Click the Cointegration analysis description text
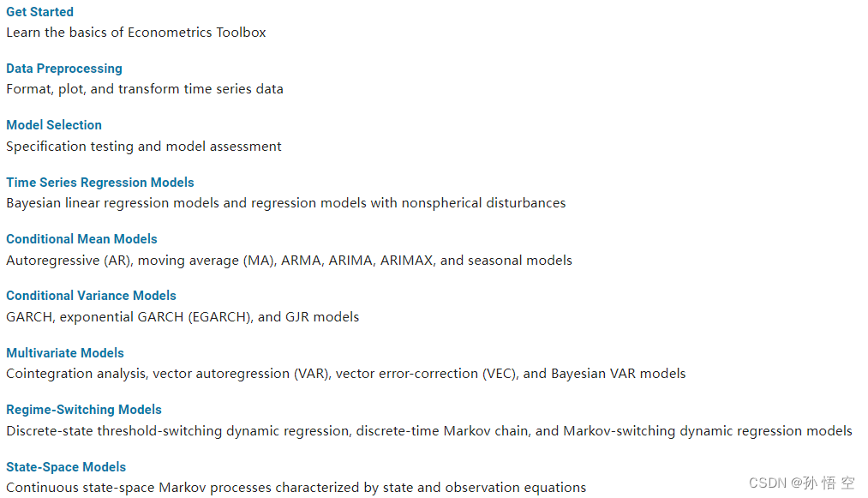 (346, 374)
